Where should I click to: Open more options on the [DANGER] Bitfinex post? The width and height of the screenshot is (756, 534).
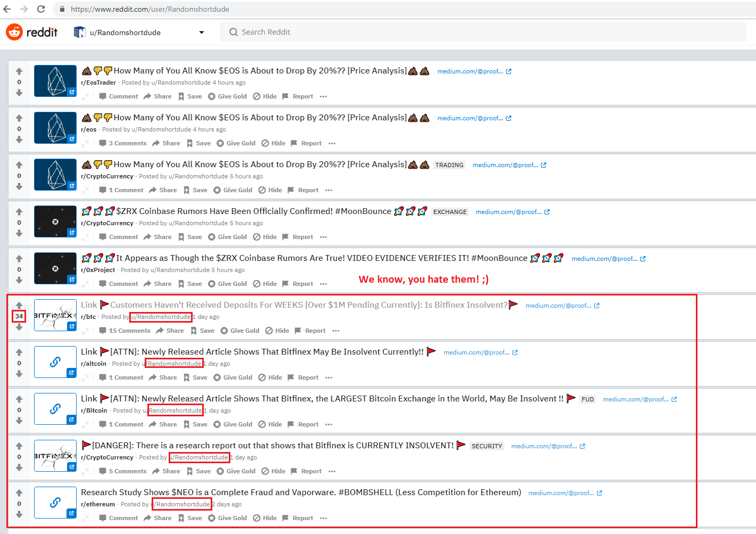[x=332, y=471]
